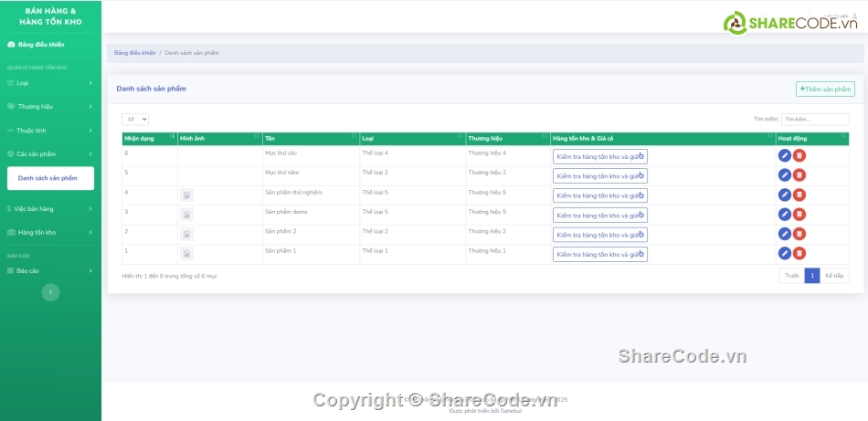
Task: Click delete trash icon for Sản phẩm 1
Action: click(799, 254)
